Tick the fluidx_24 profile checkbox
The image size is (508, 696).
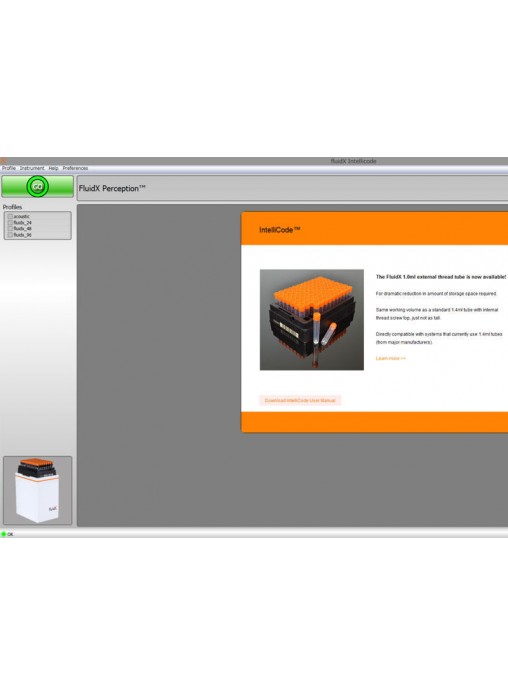click(x=10, y=222)
